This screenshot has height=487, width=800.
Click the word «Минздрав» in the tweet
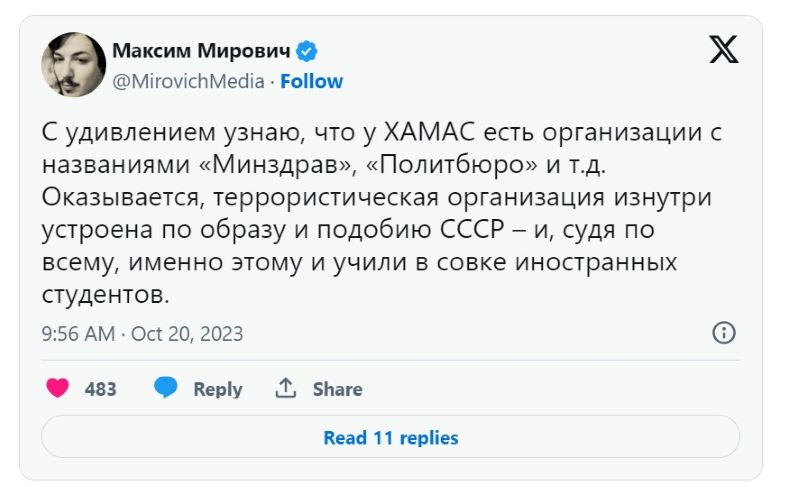259,164
